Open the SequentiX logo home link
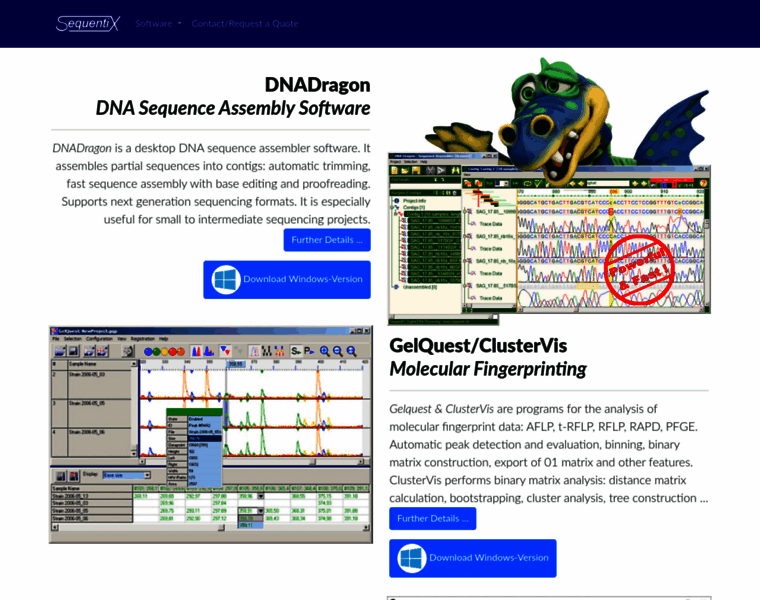Viewport: 760px width, 600px height. [87, 23]
